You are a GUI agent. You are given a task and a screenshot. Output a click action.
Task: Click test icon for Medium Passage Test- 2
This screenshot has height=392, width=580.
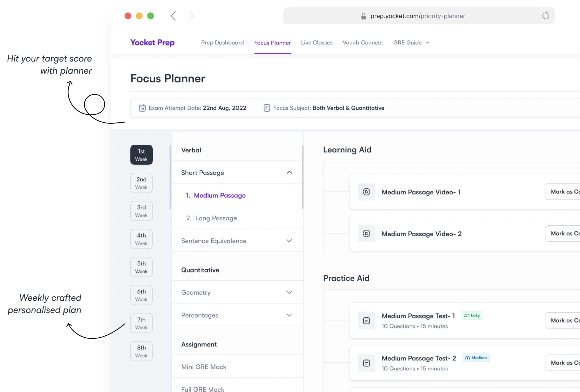tap(366, 363)
